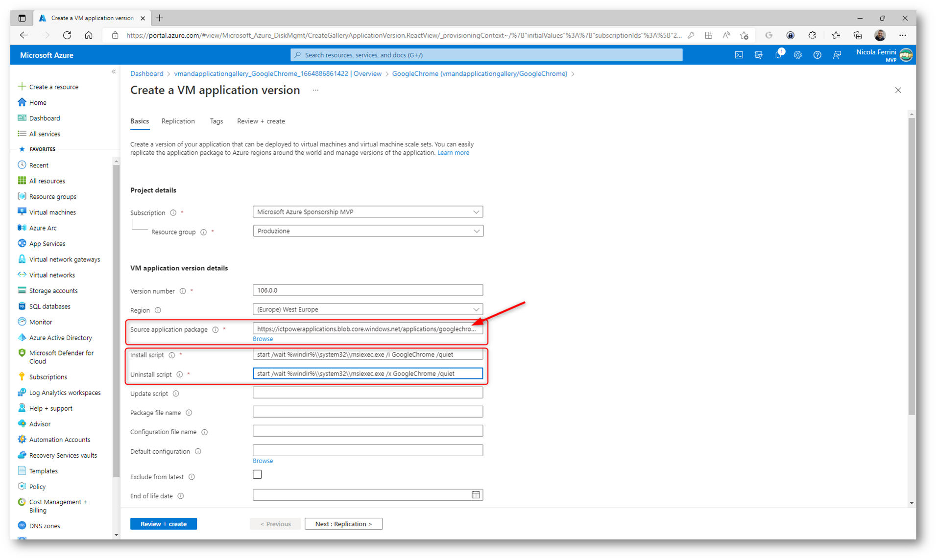Image resolution: width=937 pixels, height=560 pixels.
Task: Click info icon next to Version number
Action: click(x=183, y=291)
